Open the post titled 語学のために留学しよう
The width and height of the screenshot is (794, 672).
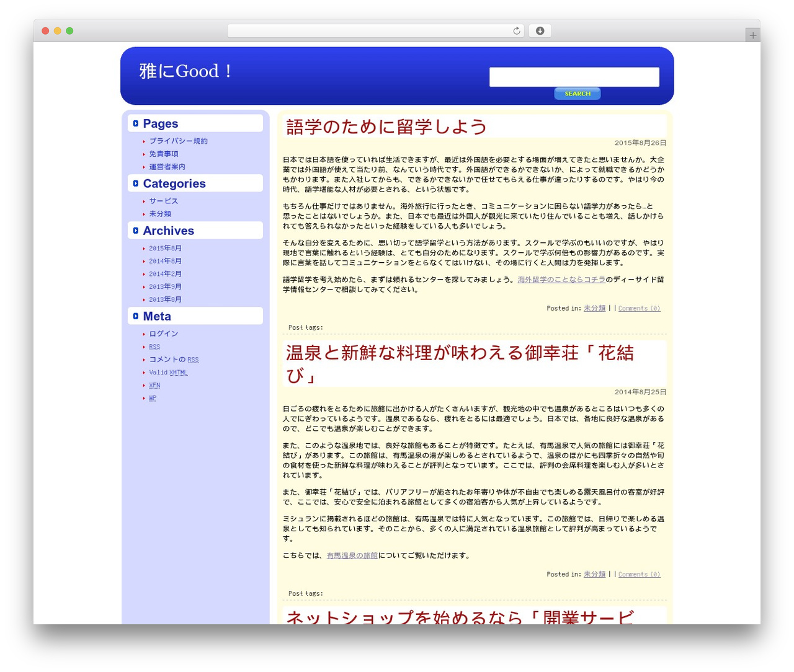tap(386, 127)
